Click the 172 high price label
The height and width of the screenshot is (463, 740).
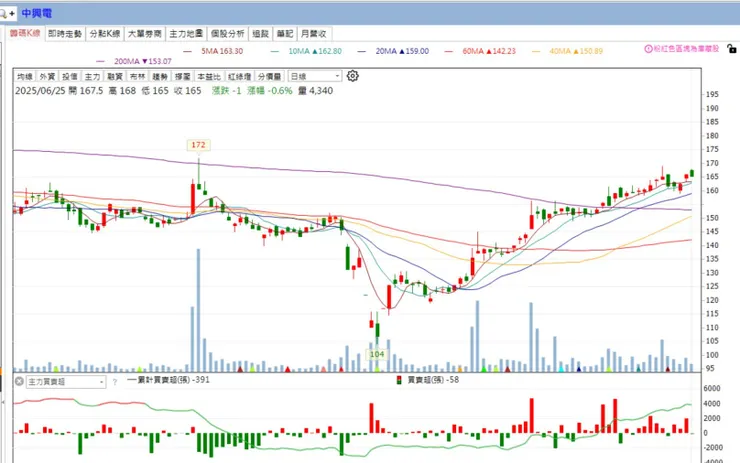coord(198,145)
